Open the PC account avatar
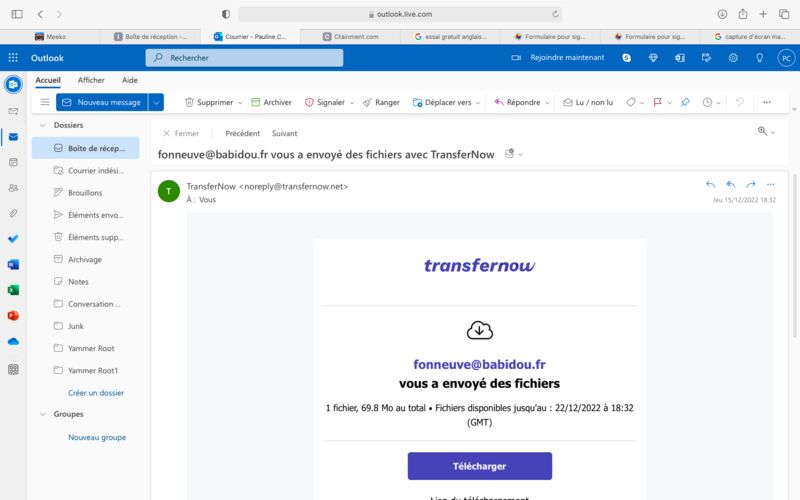The height and width of the screenshot is (500, 800). point(786,58)
